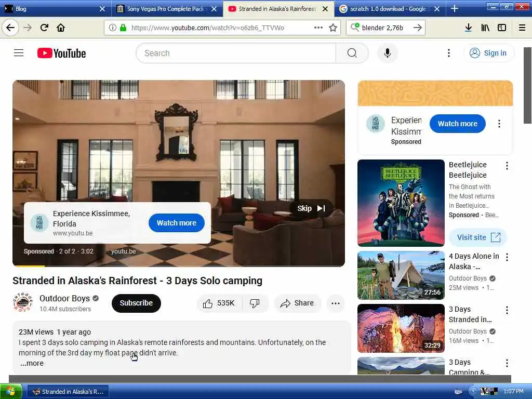
Task: Close the Sony Vegas Pro tab
Action: coord(214,9)
